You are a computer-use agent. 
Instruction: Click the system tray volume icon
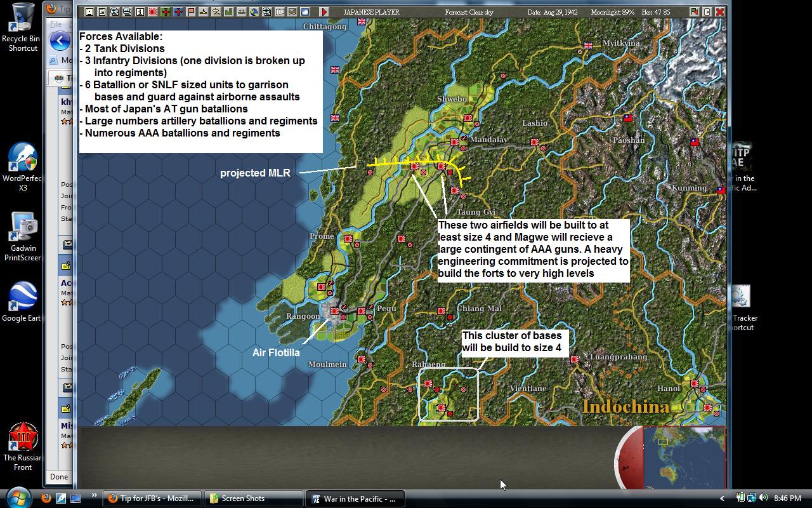point(763,498)
